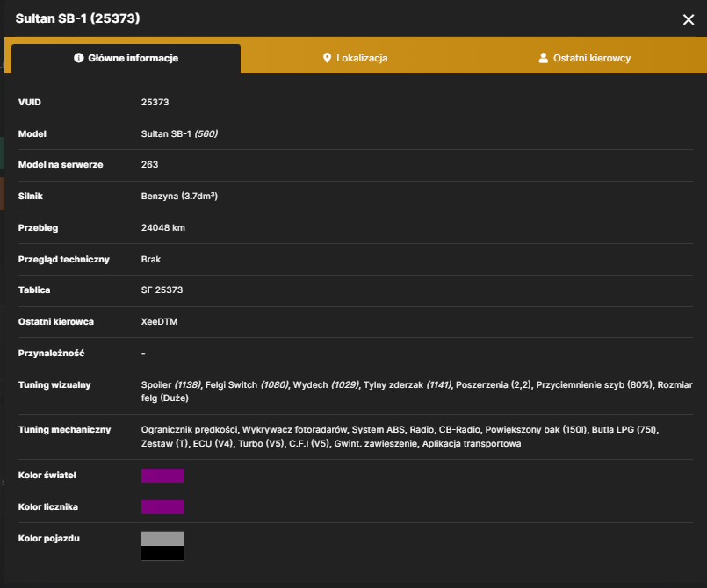Click the Przebieg row label

click(x=38, y=227)
